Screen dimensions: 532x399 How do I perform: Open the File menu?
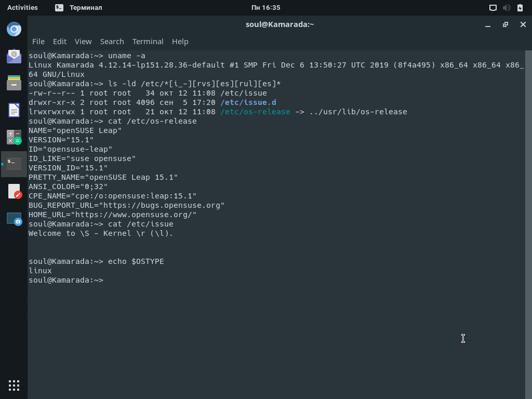click(38, 42)
